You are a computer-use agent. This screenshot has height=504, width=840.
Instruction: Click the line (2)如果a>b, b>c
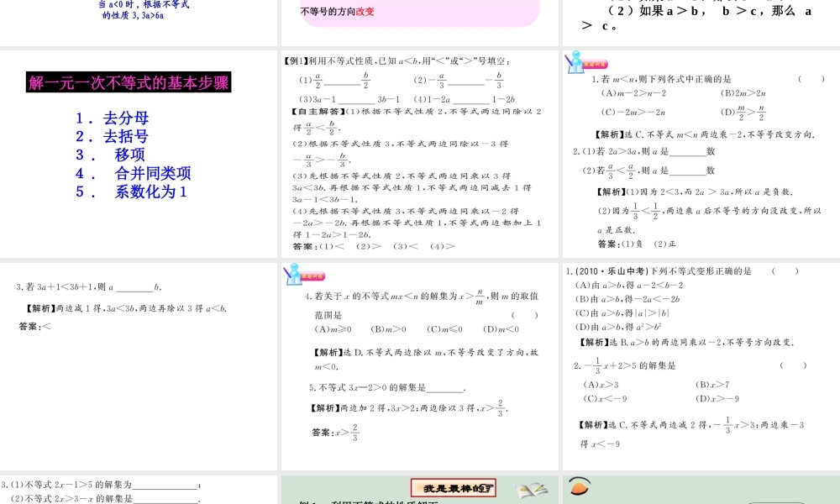pyautogui.click(x=710, y=11)
